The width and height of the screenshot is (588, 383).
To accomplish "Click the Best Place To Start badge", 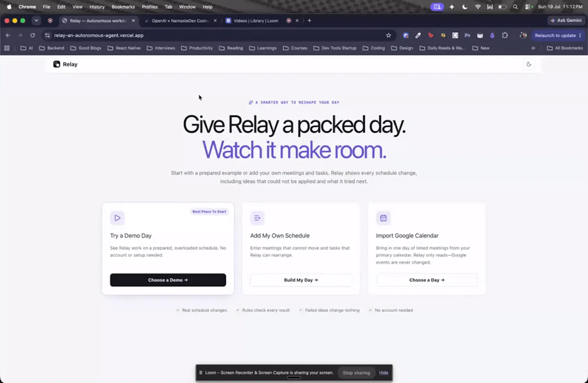I will [x=209, y=212].
